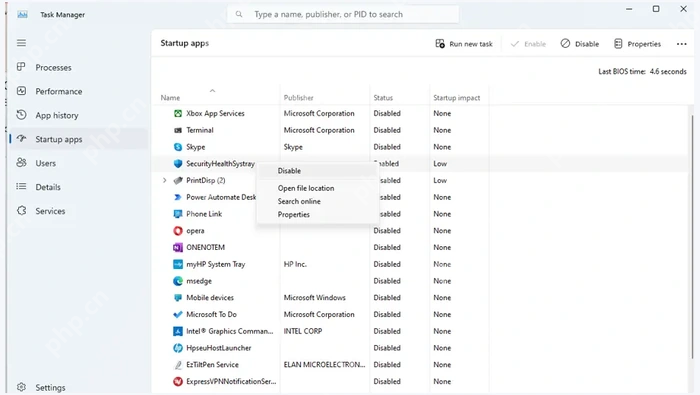The width and height of the screenshot is (700, 395).
Task: Click the toolbar Disable button
Action: (x=579, y=44)
